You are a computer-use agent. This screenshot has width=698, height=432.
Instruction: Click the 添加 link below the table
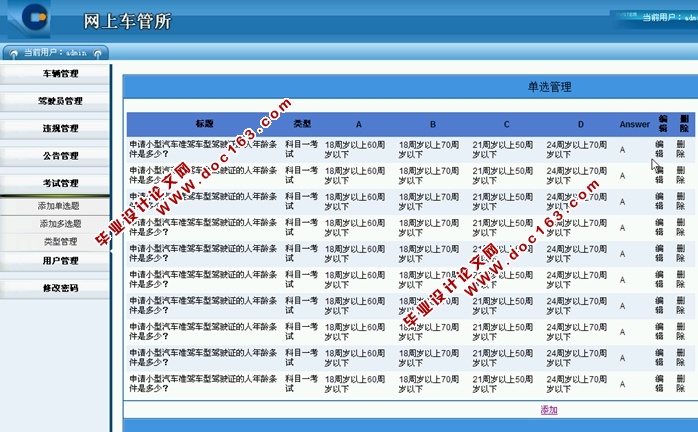[549, 410]
